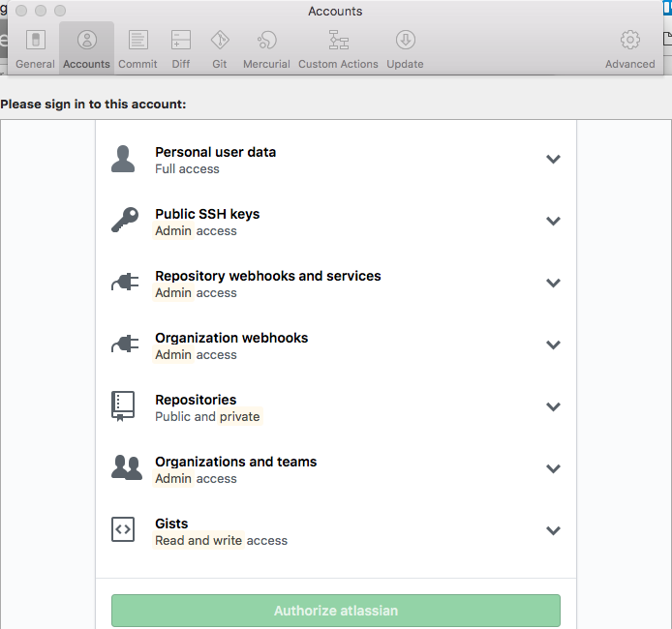Click the "Personal user data" heading
The width and height of the screenshot is (672, 629).
coord(216,152)
